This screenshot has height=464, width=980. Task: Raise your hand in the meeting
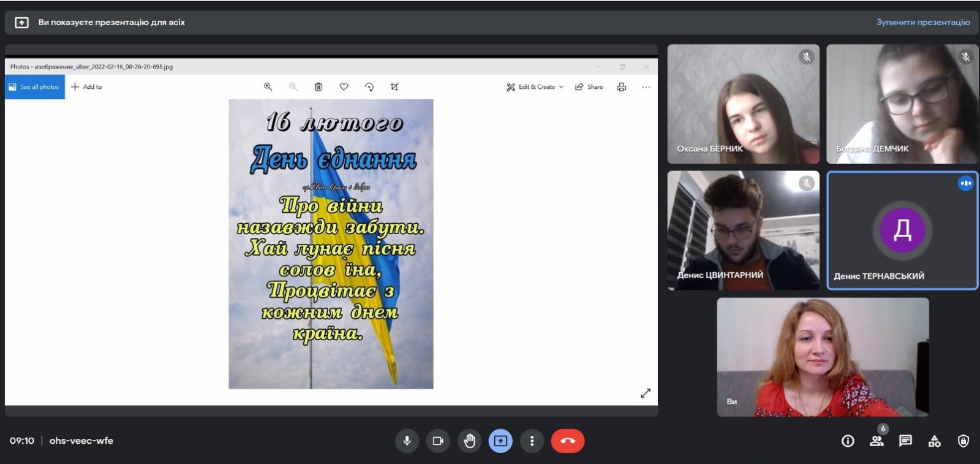[x=469, y=441]
